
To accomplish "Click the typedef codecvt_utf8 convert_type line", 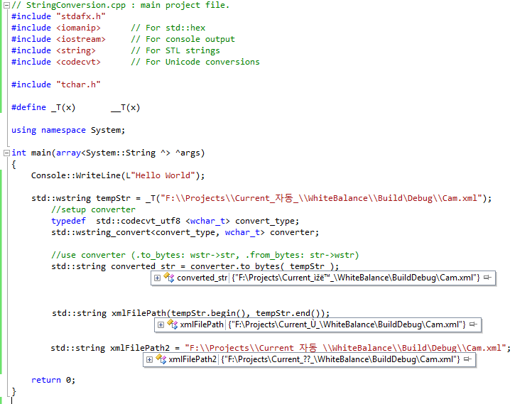I will [x=175, y=221].
